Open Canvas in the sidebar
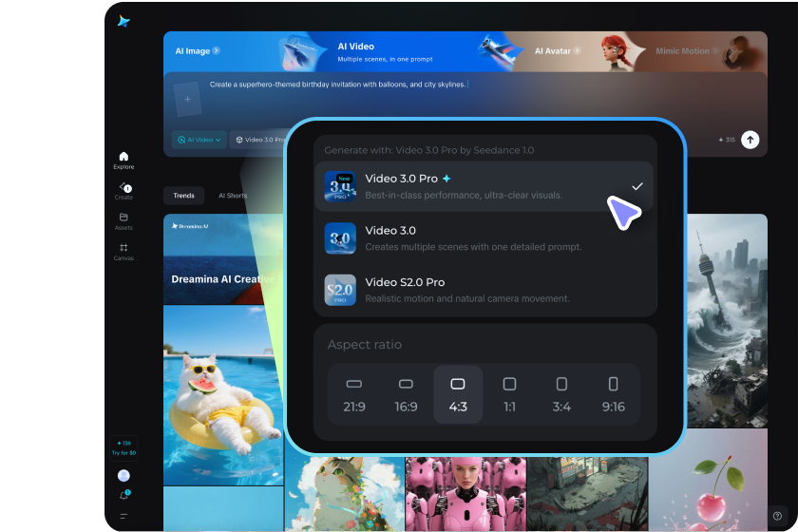 (x=123, y=252)
